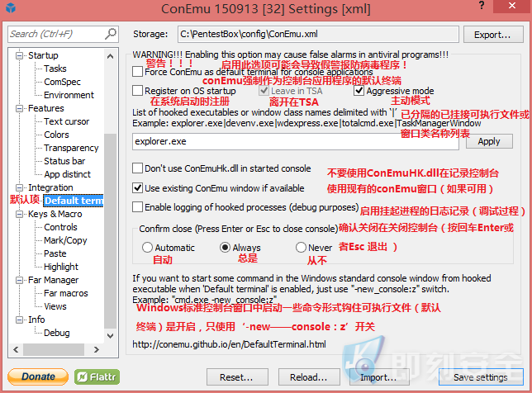Open the Colors settings page
Screen dimensions: 532x393
[56, 135]
